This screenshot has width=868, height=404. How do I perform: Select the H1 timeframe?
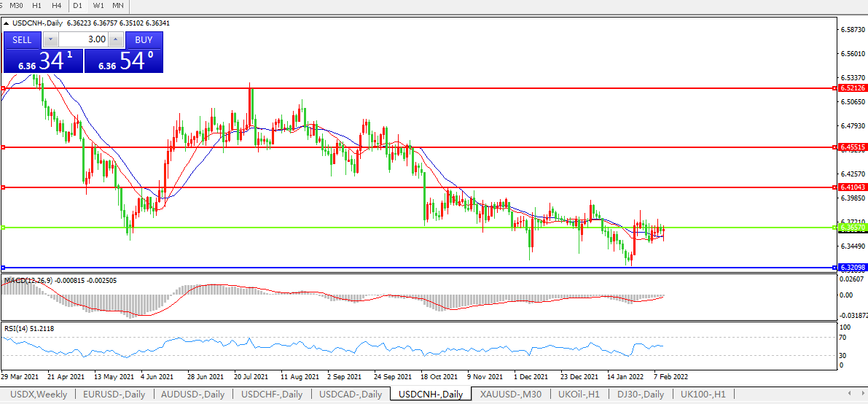coord(36,6)
